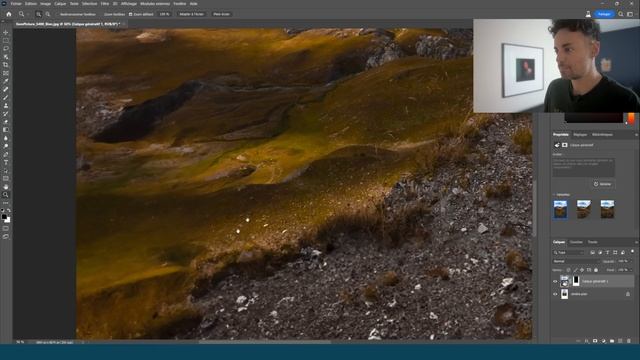Open the Calque menu

pyautogui.click(x=60, y=4)
